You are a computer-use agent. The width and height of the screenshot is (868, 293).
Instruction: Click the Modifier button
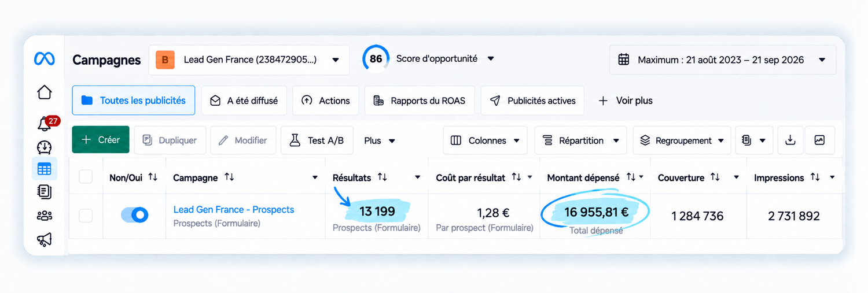coord(242,140)
